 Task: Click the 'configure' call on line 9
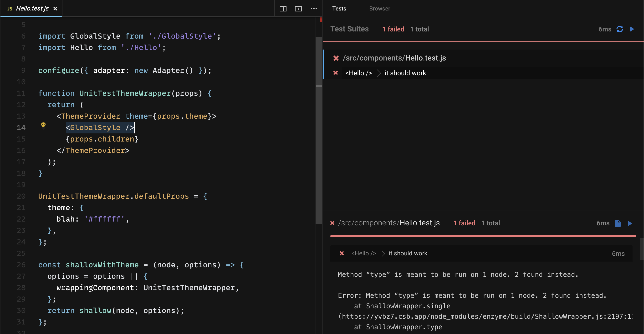pos(58,71)
